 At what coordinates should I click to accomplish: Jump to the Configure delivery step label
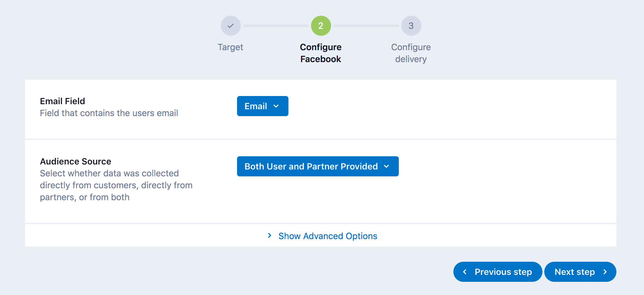411,53
